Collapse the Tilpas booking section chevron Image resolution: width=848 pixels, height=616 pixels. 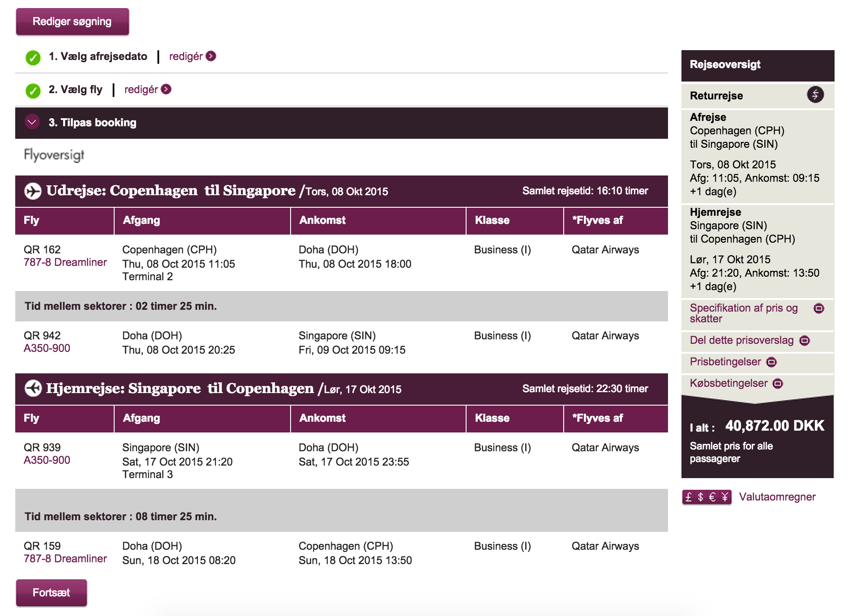pyautogui.click(x=32, y=122)
